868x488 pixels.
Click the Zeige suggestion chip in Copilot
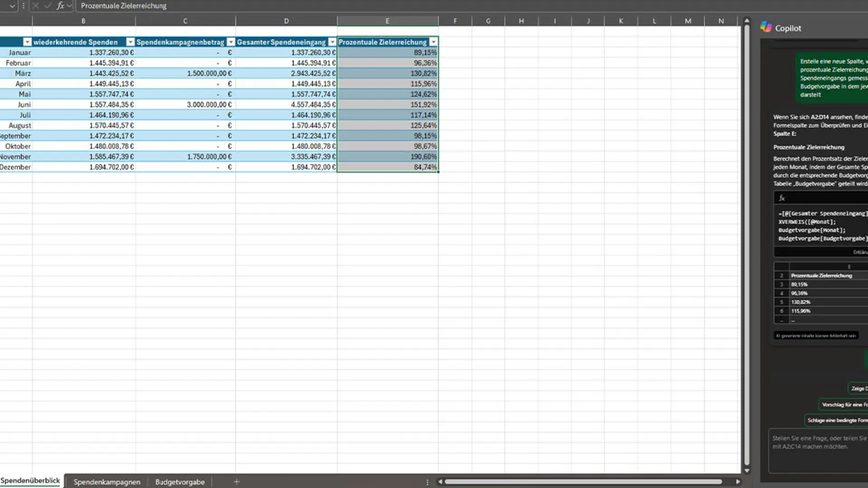point(858,388)
